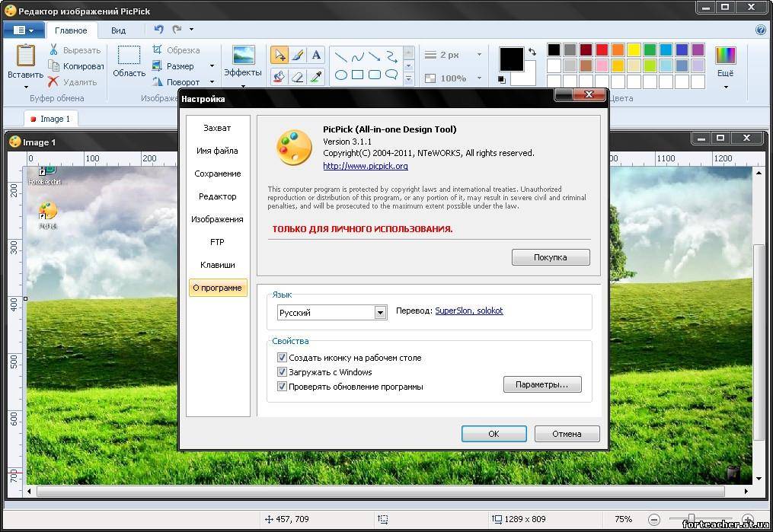Open the SuperSlon, solokot translator link
Viewport: 773px width, 532px height.
469,311
